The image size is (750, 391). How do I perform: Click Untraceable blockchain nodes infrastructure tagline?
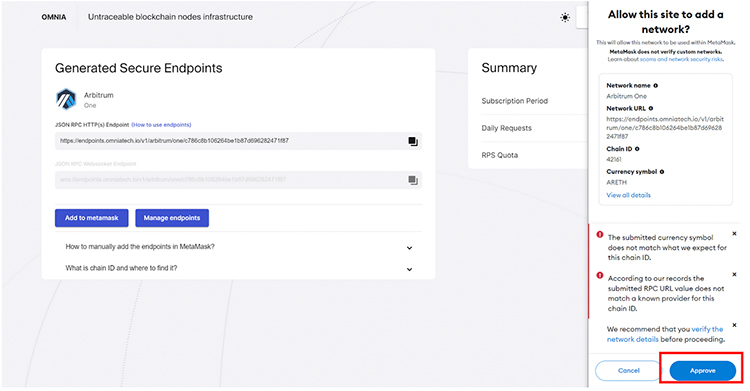tap(170, 17)
